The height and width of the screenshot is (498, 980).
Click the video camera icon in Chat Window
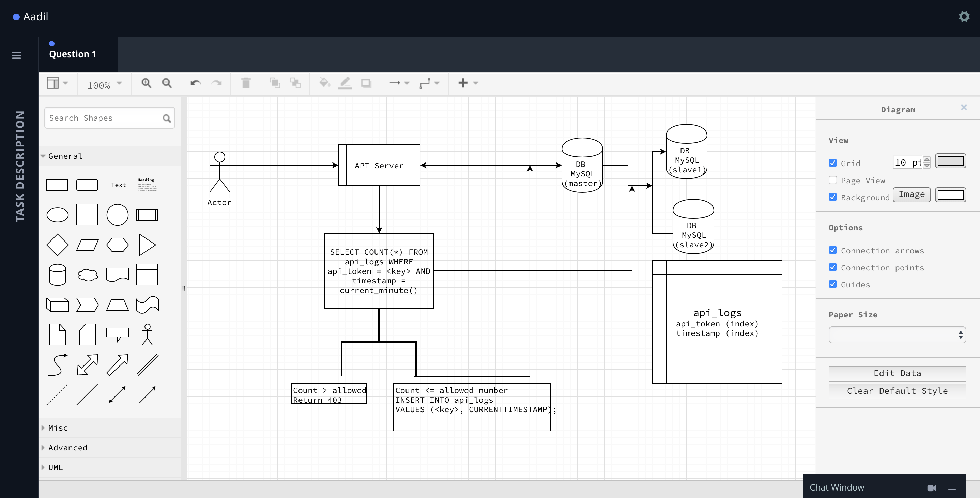coord(931,488)
